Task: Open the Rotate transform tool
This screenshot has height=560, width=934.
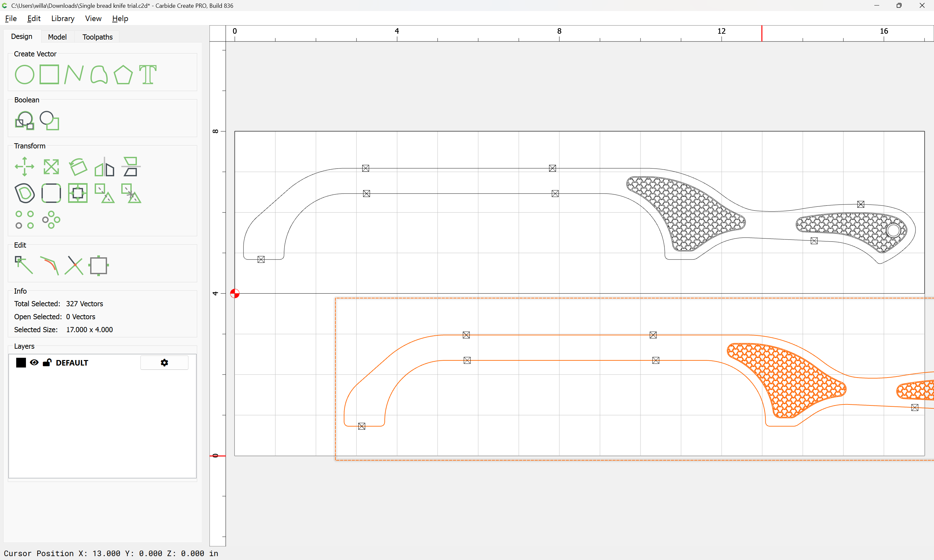Action: coord(78,167)
